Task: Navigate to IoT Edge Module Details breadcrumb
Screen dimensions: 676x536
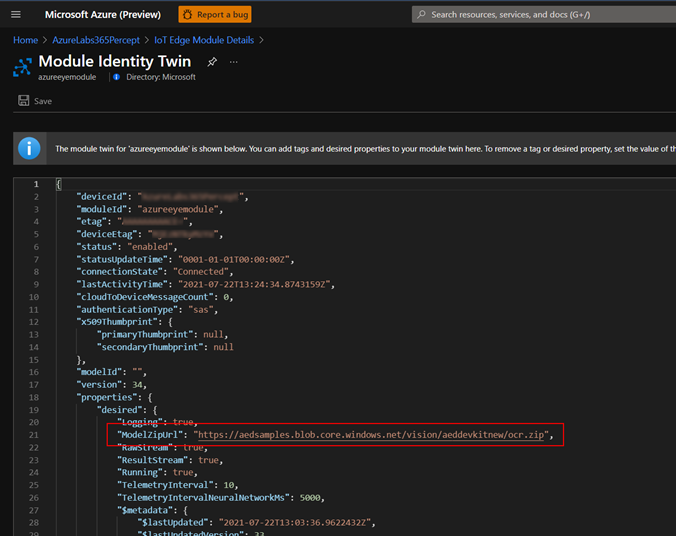Action: point(204,40)
